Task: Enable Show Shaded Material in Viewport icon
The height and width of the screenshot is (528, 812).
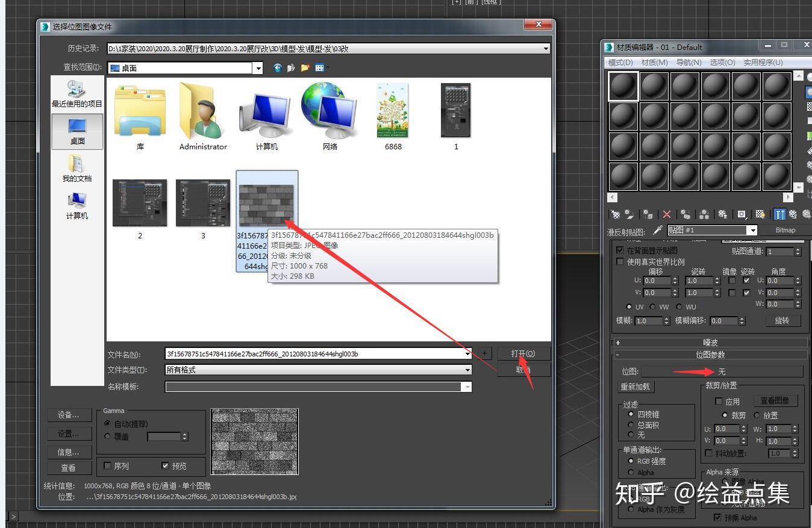Action: tap(760, 214)
